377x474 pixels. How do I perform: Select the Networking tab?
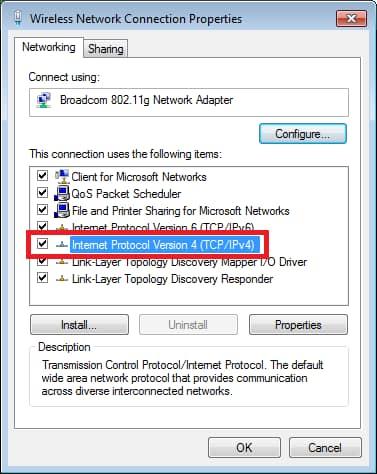(49, 47)
